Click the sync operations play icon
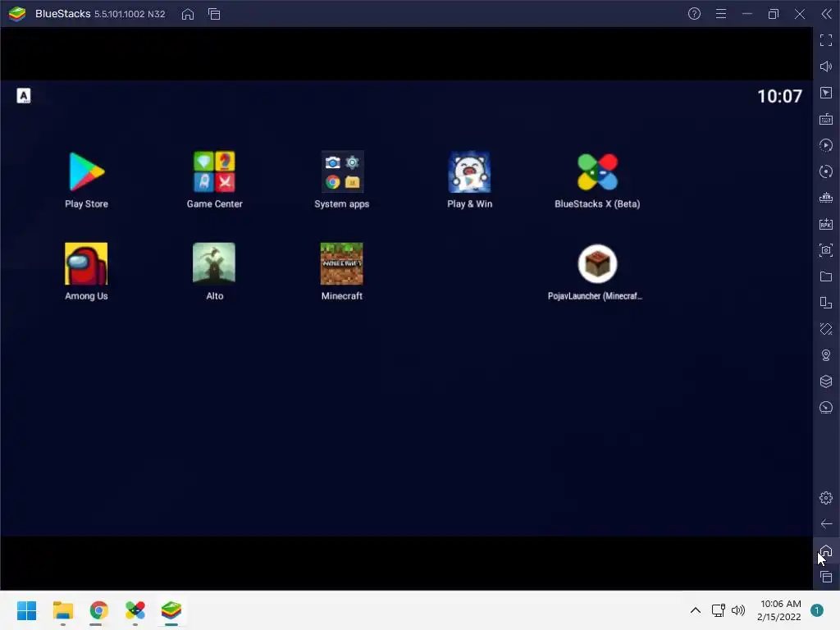The height and width of the screenshot is (630, 840). (826, 145)
